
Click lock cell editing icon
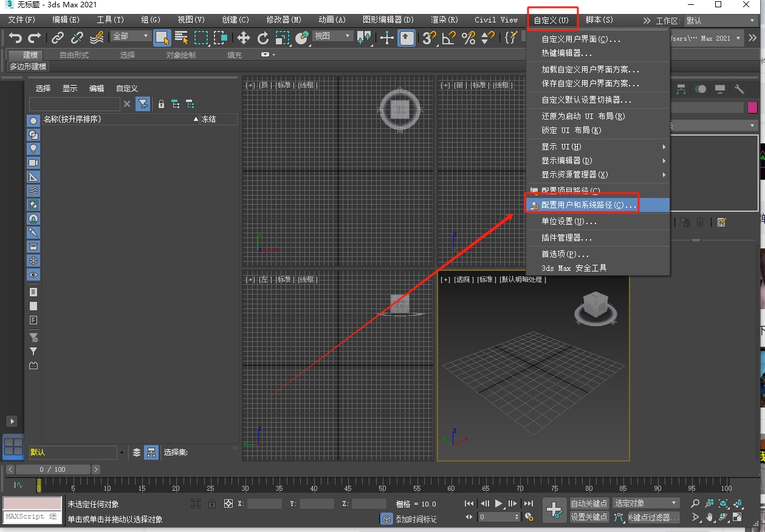coord(161,104)
